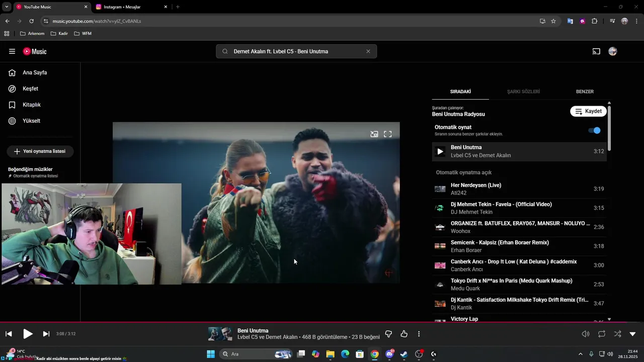The height and width of the screenshot is (362, 644).
Task: Open Chrome media controls icon
Action: click(612, 21)
